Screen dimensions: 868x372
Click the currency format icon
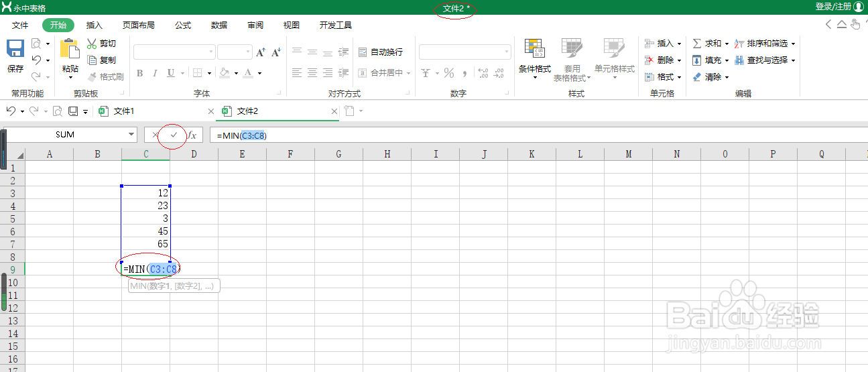point(426,72)
